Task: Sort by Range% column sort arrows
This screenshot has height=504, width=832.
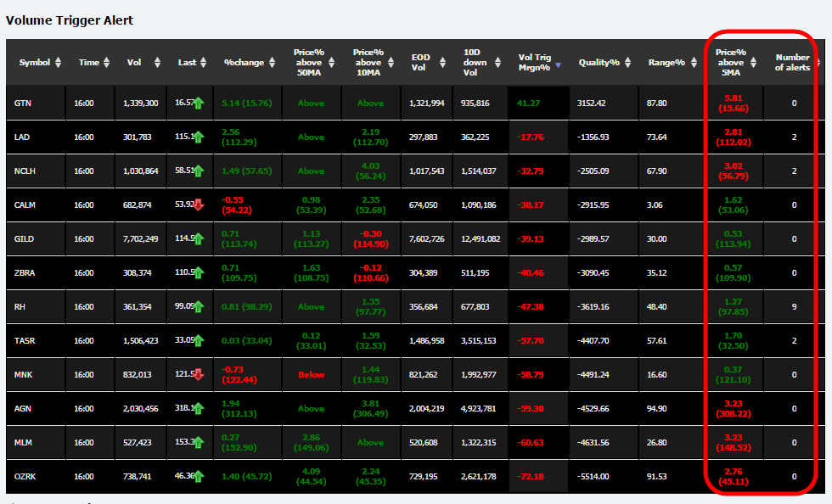Action: pyautogui.click(x=694, y=63)
